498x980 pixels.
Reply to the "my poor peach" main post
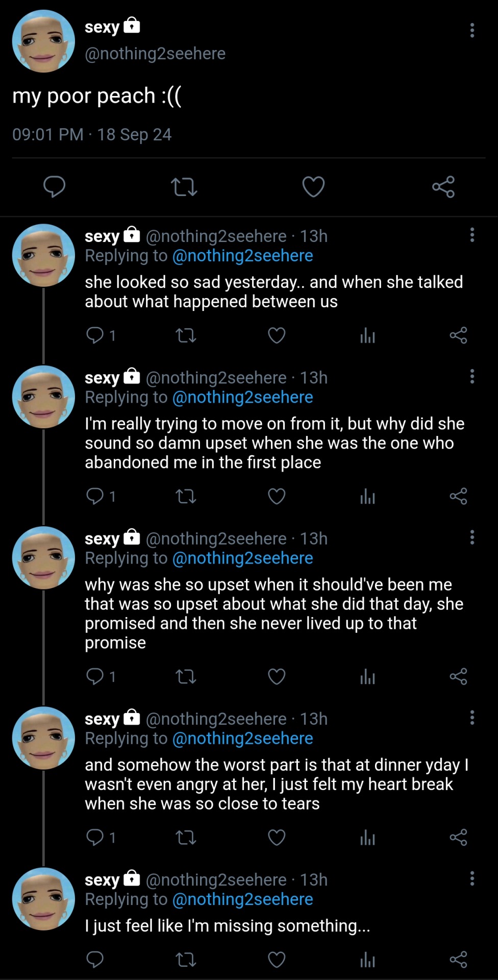[x=54, y=186]
